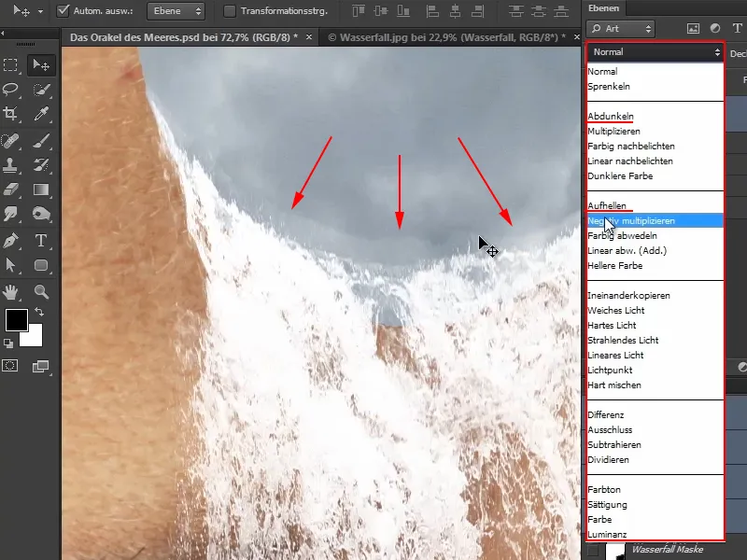
Task: Select the Path Selection tool
Action: [10, 265]
